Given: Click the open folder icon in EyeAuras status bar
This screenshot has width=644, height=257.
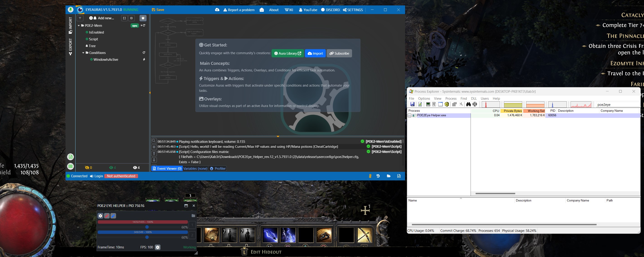Looking at the screenshot, I should [389, 176].
